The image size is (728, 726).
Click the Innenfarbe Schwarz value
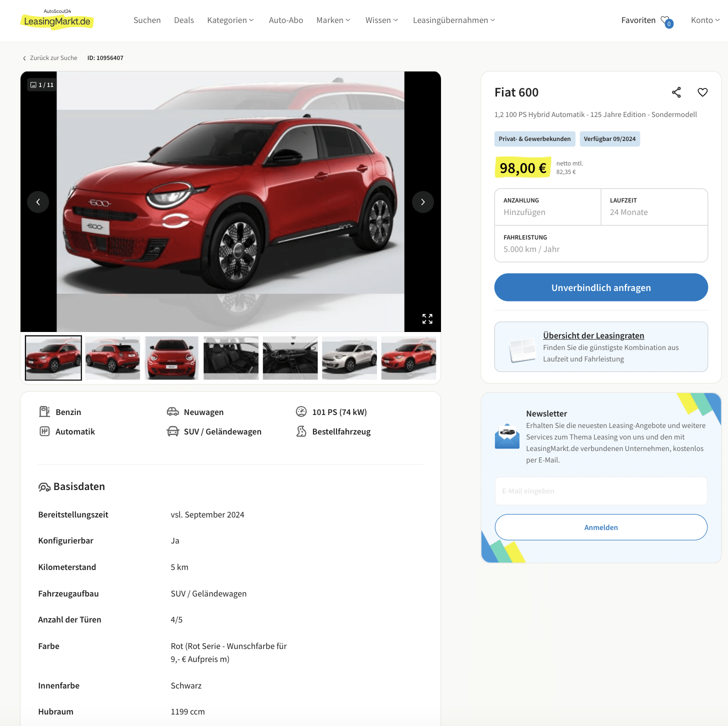[186, 685]
